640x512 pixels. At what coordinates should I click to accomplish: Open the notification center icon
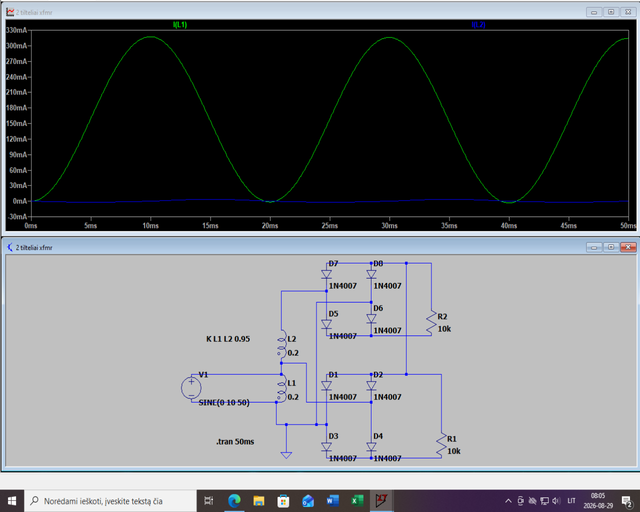(x=627, y=501)
